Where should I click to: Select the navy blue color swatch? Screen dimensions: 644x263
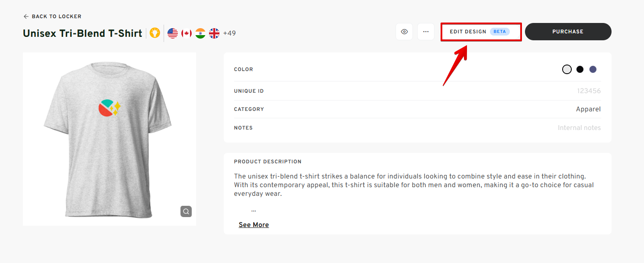tap(593, 69)
